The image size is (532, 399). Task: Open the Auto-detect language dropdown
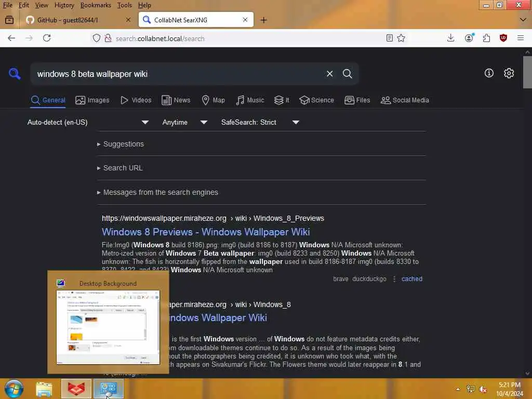(88, 122)
